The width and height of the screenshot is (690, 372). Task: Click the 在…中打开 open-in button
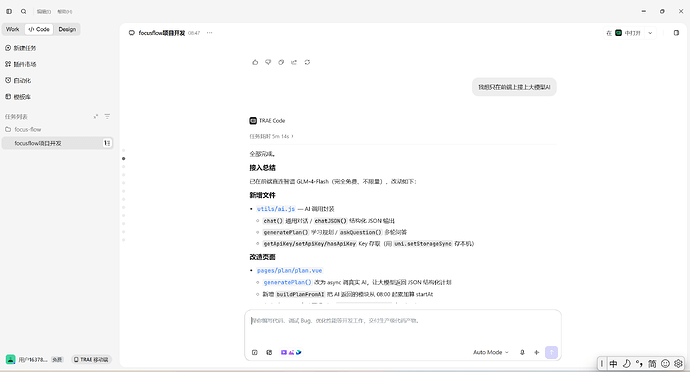click(623, 33)
